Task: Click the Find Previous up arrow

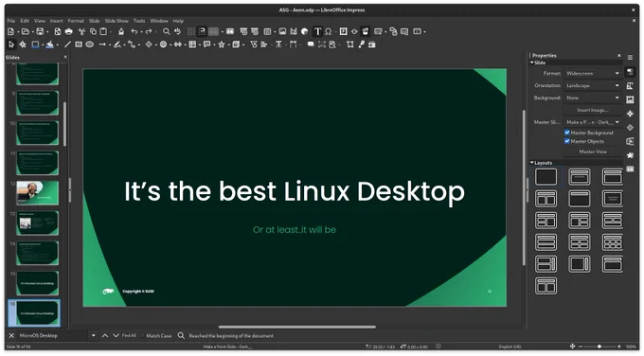Action: click(105, 336)
